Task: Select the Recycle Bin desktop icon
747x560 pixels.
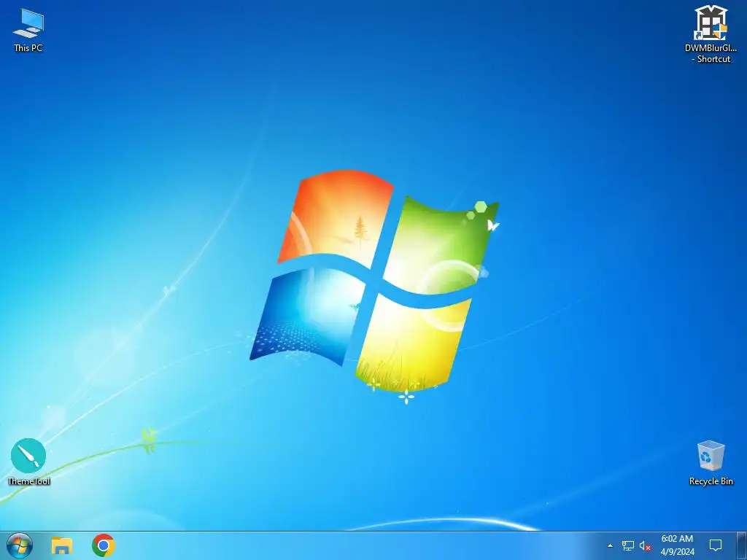Action: tap(711, 462)
